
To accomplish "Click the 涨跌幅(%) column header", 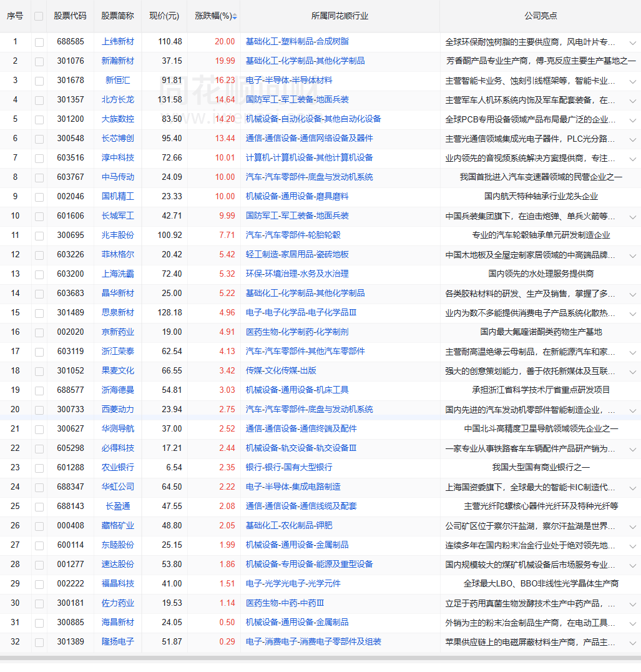I will pyautogui.click(x=213, y=16).
